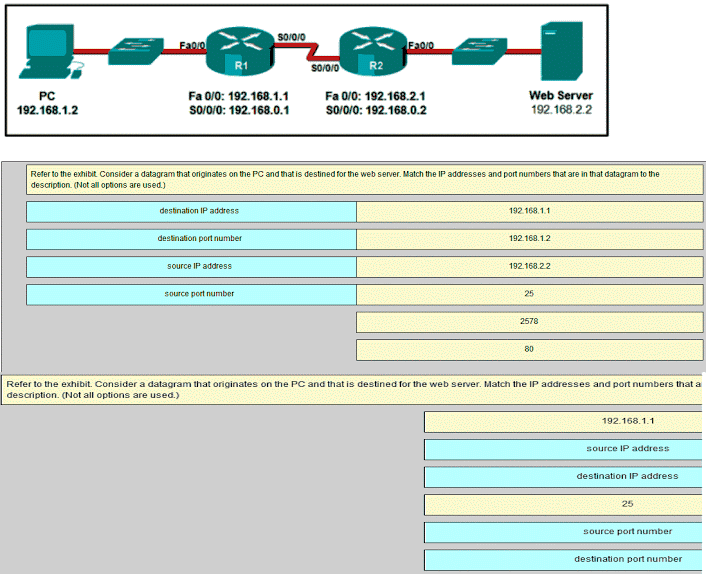Screen dimensions: 706x574
Task: Click 'source IP address' in the bottom panel
Action: click(563, 449)
